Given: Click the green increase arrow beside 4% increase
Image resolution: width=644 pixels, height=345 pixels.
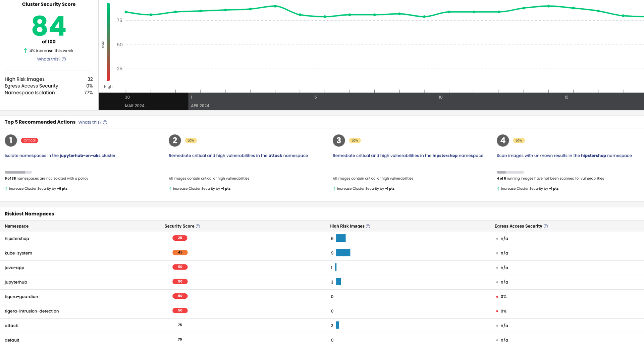Looking at the screenshot, I should (25, 51).
